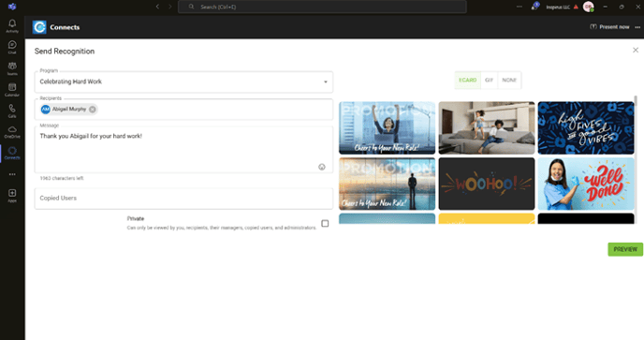Open the Apps plus icon
Screen dimensions: 644x340
12,195
